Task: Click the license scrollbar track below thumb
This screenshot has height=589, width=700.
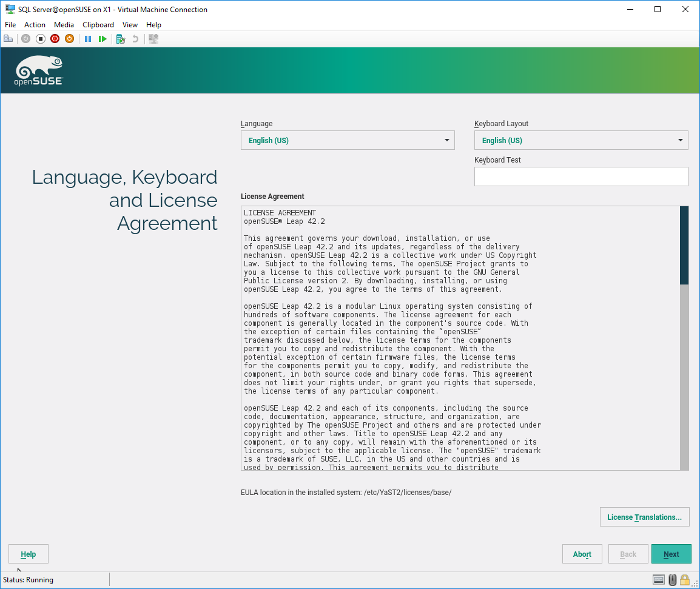Action: pyautogui.click(x=684, y=377)
